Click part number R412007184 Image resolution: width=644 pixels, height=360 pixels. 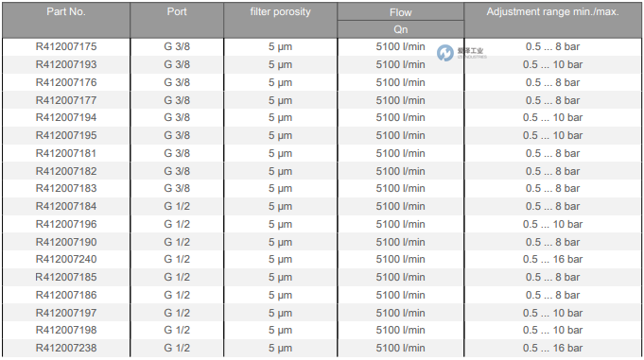(66, 207)
